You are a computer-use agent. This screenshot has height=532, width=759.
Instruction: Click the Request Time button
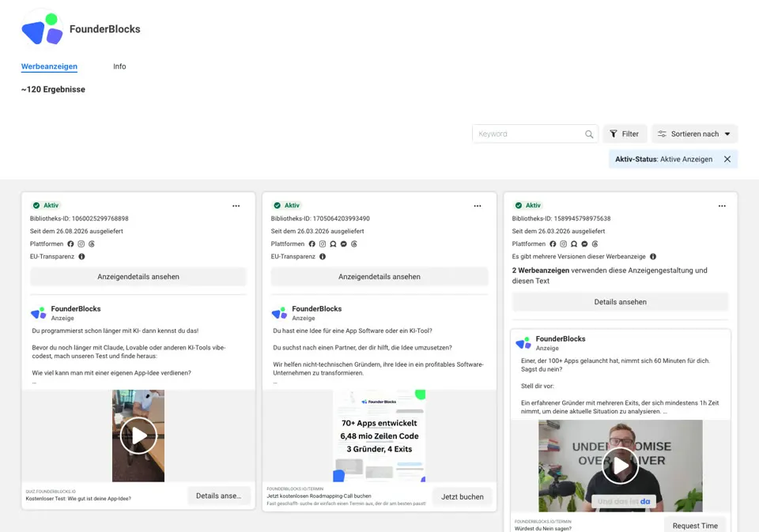coord(695,526)
